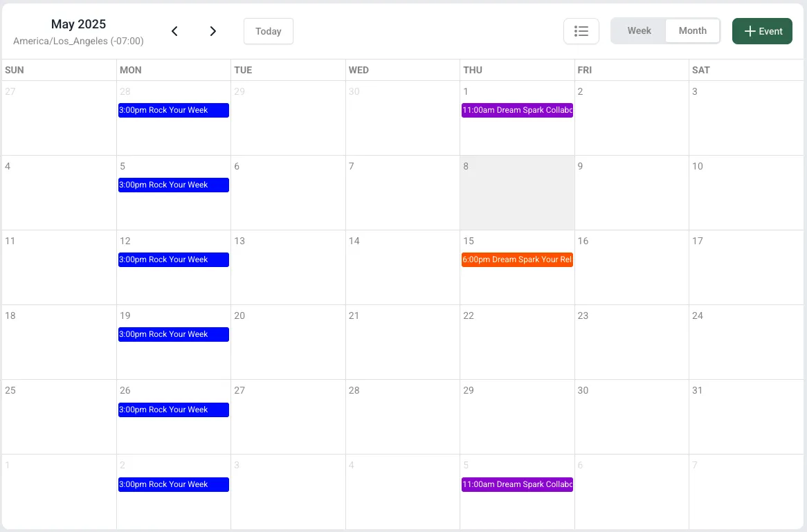
Task: Open the list view icon button
Action: (581, 31)
